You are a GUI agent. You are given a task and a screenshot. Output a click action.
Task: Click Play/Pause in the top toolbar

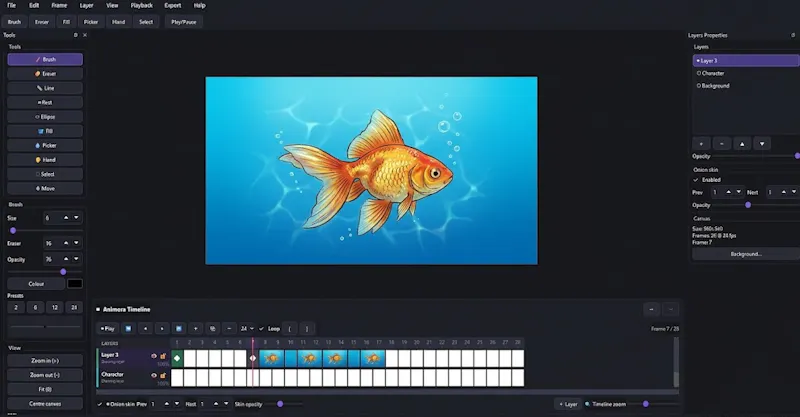point(184,22)
